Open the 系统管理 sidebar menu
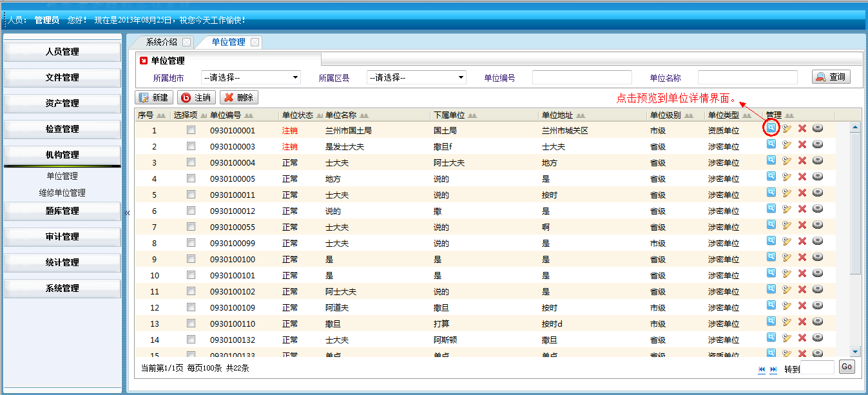Screen dimensions: 868x395 pos(63,288)
